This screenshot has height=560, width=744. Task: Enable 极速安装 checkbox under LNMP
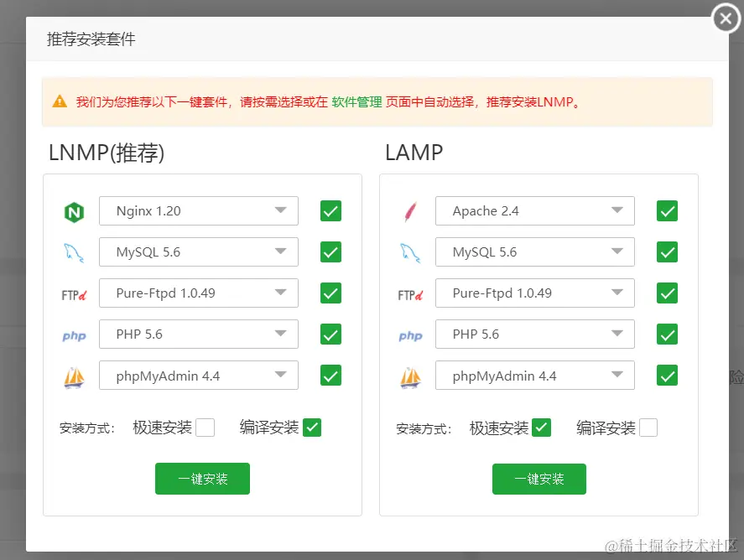[x=206, y=428]
